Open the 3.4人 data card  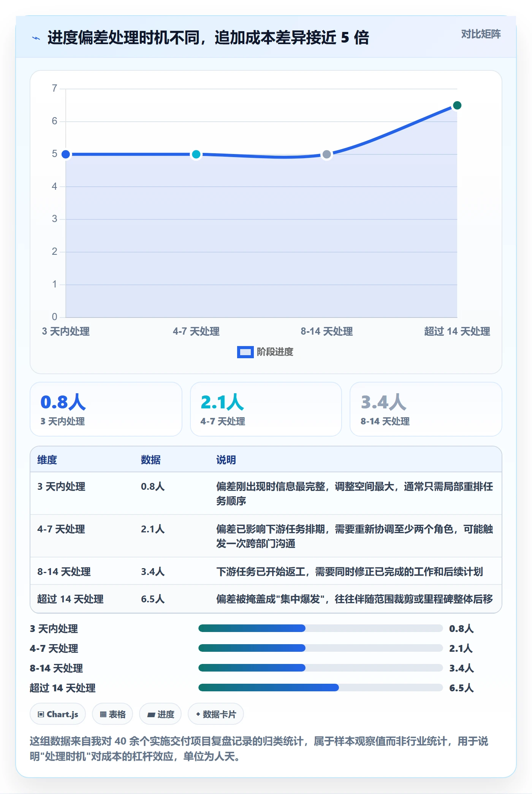[426, 409]
